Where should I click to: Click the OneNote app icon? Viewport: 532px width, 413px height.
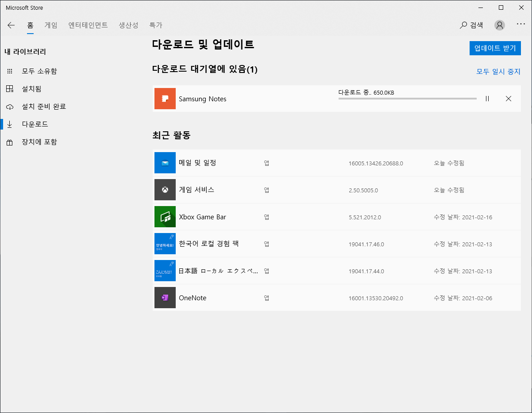tap(165, 298)
